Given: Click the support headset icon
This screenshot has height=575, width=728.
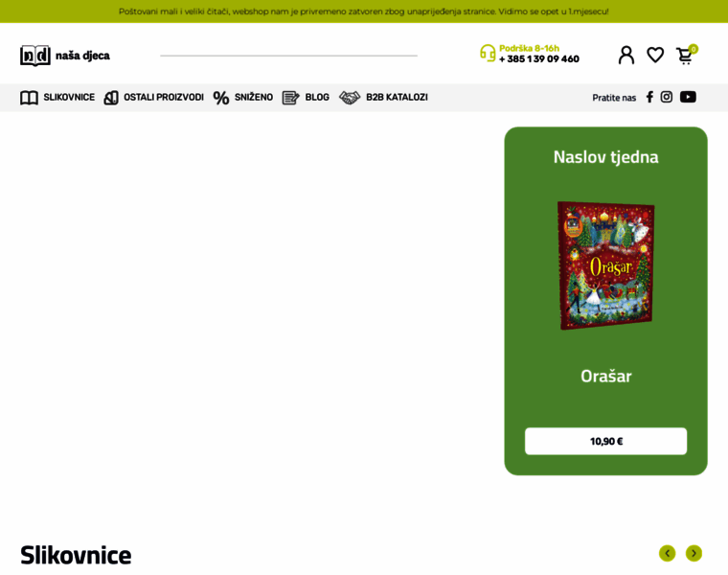Looking at the screenshot, I should [x=488, y=53].
